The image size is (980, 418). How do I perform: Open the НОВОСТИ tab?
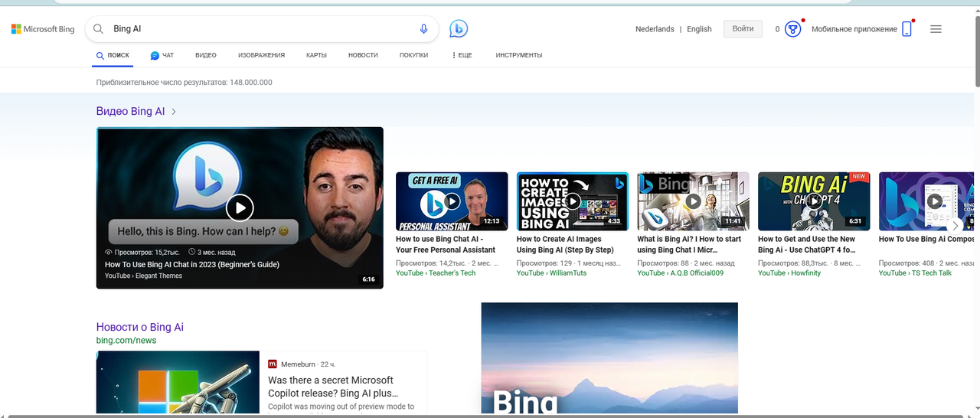363,55
